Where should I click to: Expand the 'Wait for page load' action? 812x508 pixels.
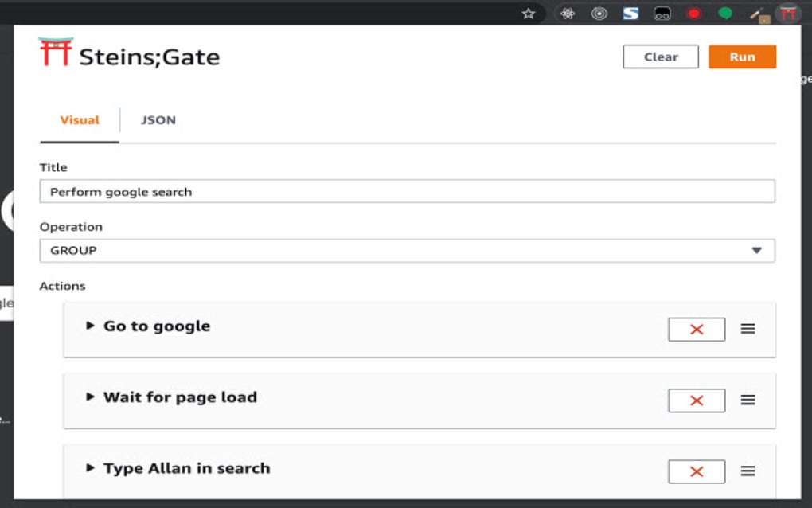[x=90, y=397]
